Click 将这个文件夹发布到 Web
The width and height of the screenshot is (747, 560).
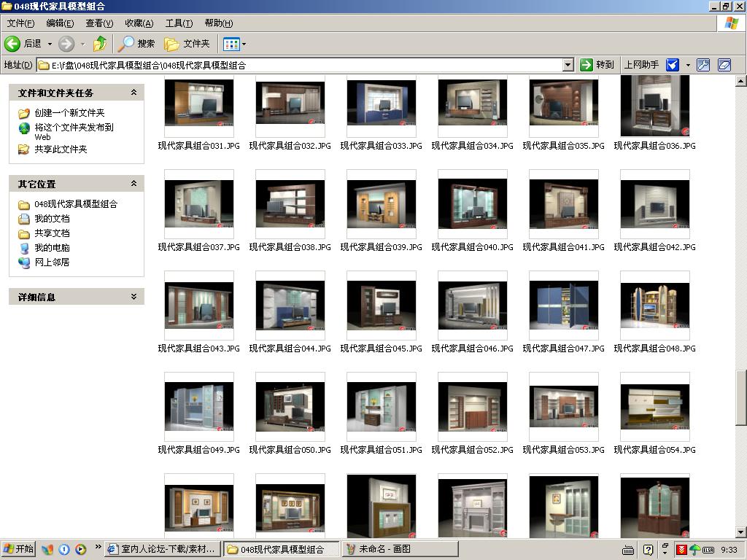pos(74,132)
